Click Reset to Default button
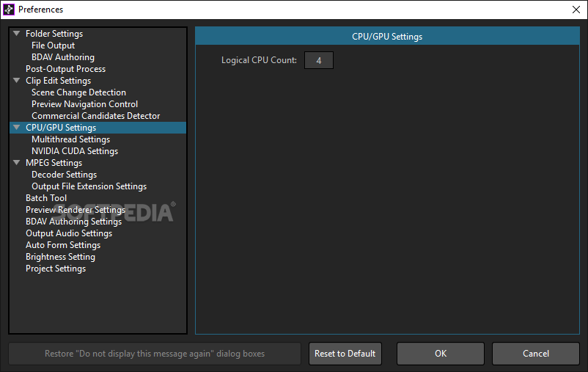Viewport: 588px width, 372px height. [x=345, y=354]
